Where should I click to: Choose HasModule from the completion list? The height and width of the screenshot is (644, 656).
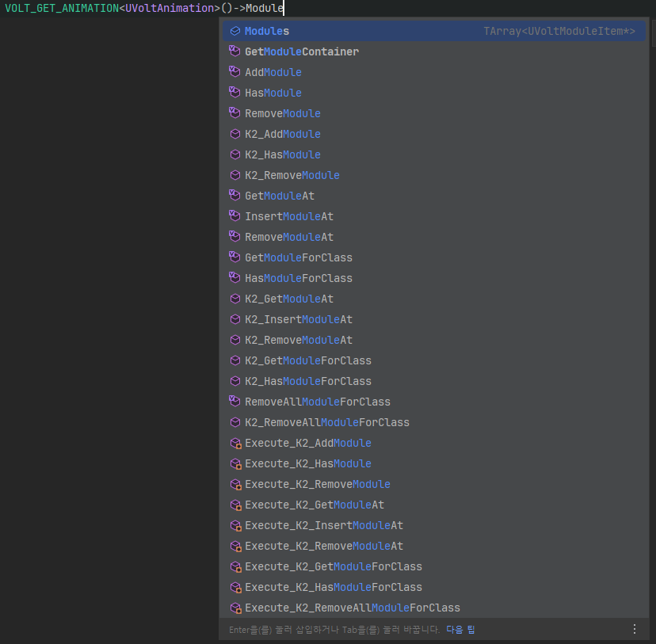click(273, 93)
